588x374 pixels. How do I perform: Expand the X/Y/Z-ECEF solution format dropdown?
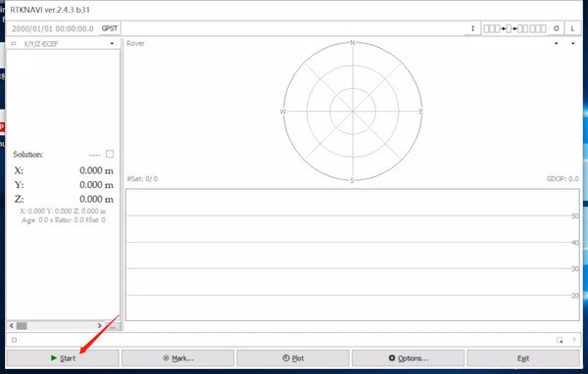112,43
